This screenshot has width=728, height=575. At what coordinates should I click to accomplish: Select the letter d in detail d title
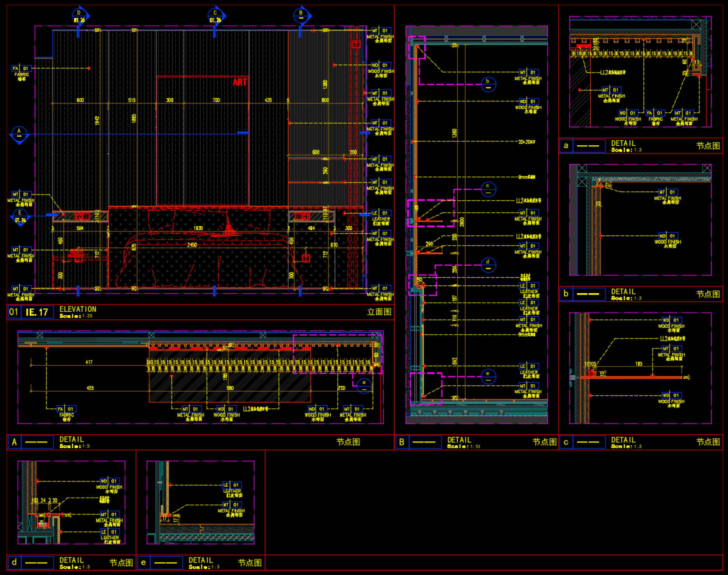coord(14,562)
